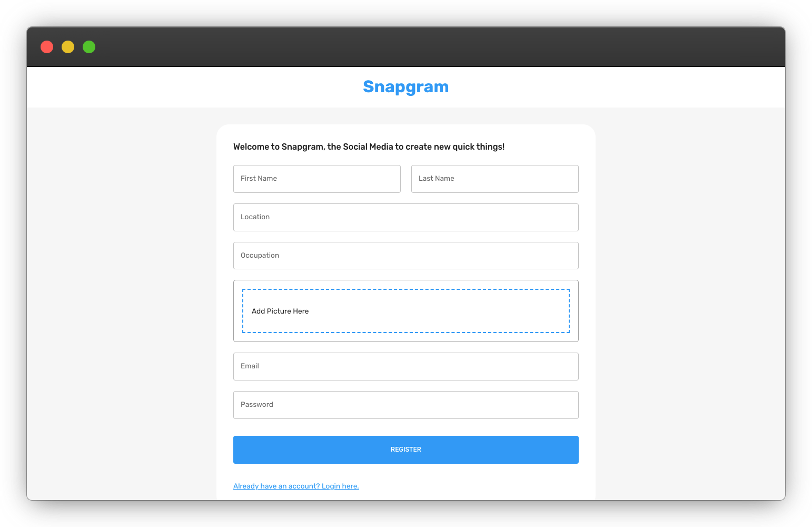Select the Location text field
This screenshot has height=527, width=812.
[405, 217]
